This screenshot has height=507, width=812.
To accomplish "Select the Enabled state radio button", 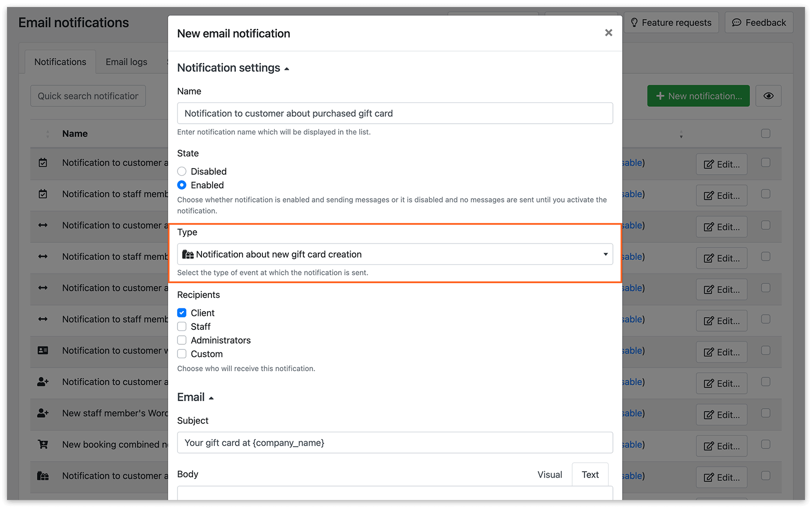I will tap(182, 185).
